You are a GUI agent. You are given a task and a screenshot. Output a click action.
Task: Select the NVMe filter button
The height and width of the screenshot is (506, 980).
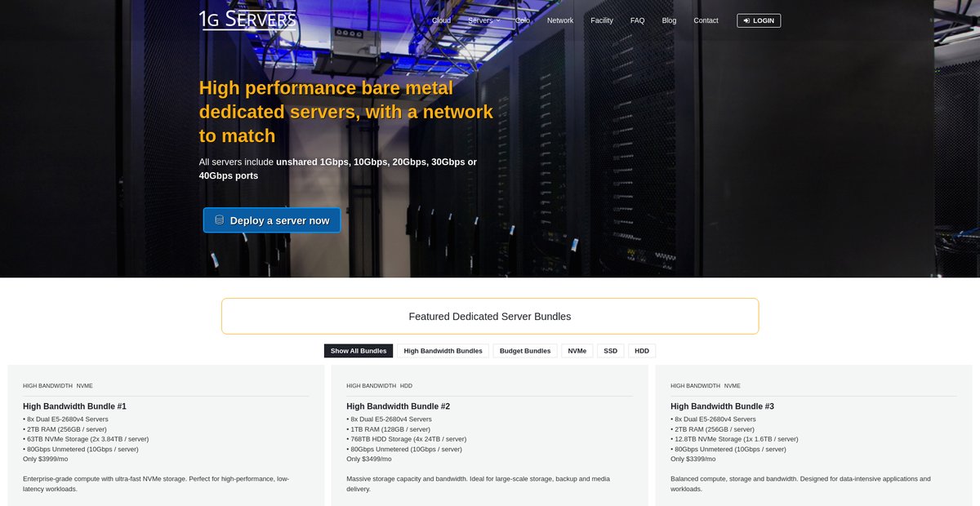click(x=577, y=351)
